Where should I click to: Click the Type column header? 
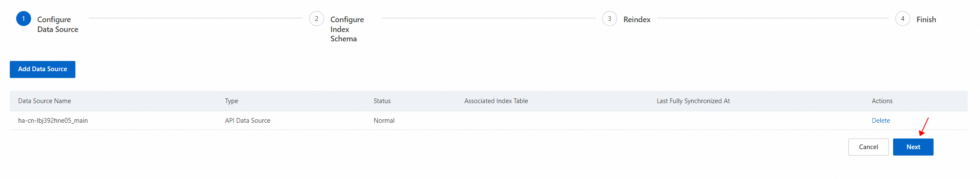click(x=231, y=101)
